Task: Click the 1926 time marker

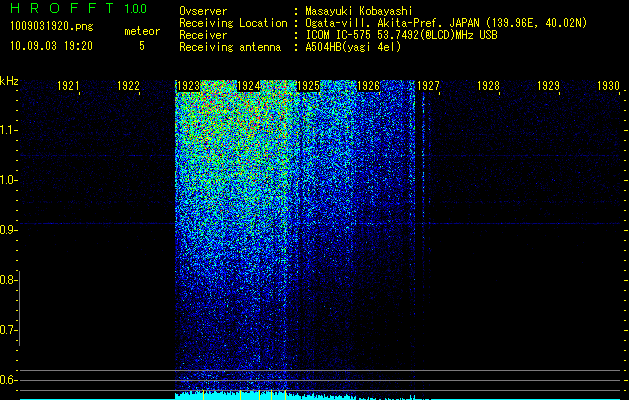Action: 368,86
